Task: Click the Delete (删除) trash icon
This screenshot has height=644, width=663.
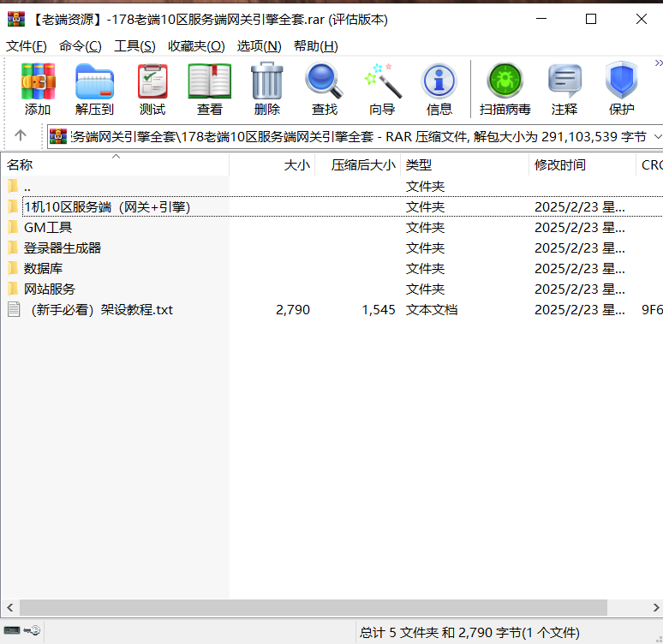Action: coord(266,89)
